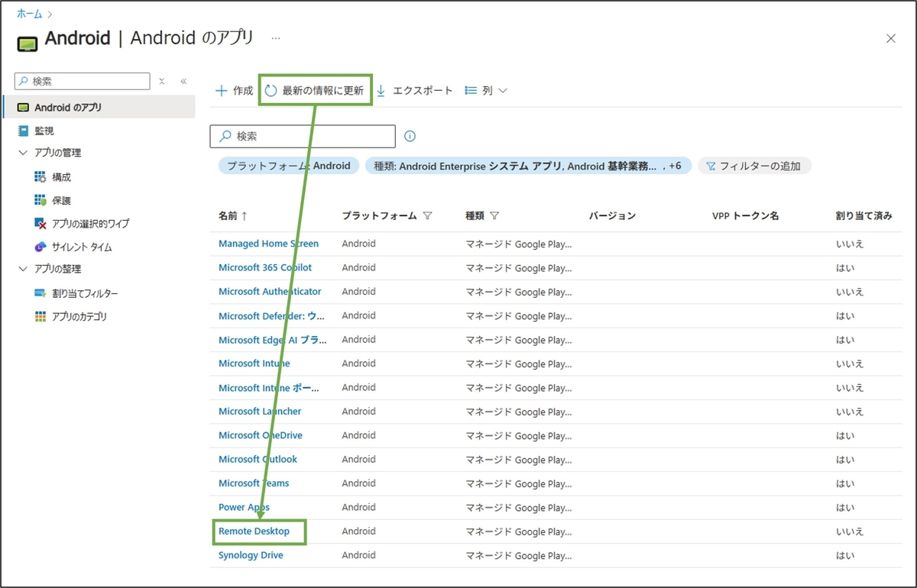Open the Microsoft OneDrive app

tap(260, 435)
